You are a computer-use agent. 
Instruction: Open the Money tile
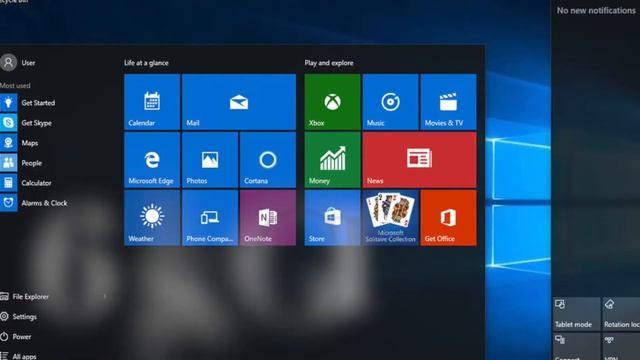pos(332,160)
